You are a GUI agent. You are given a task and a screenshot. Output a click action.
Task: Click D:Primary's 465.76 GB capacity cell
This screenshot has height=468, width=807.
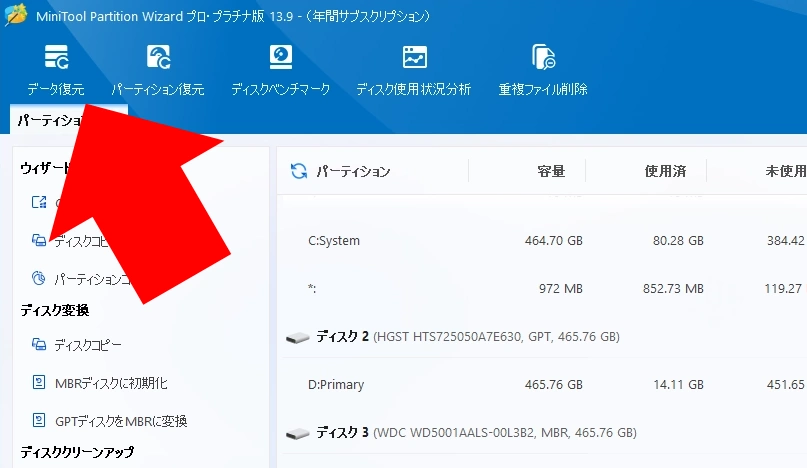pyautogui.click(x=554, y=385)
